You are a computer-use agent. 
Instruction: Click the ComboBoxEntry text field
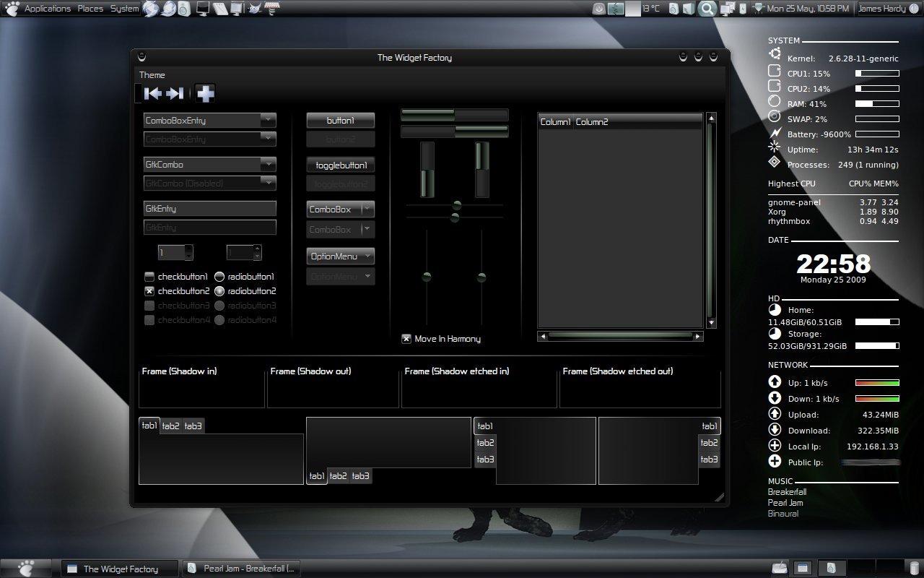pyautogui.click(x=202, y=121)
